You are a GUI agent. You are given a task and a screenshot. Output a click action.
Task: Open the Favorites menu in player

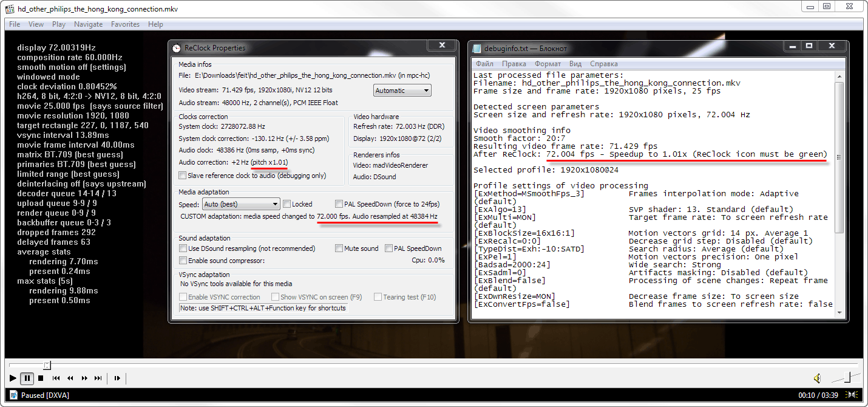[x=125, y=24]
